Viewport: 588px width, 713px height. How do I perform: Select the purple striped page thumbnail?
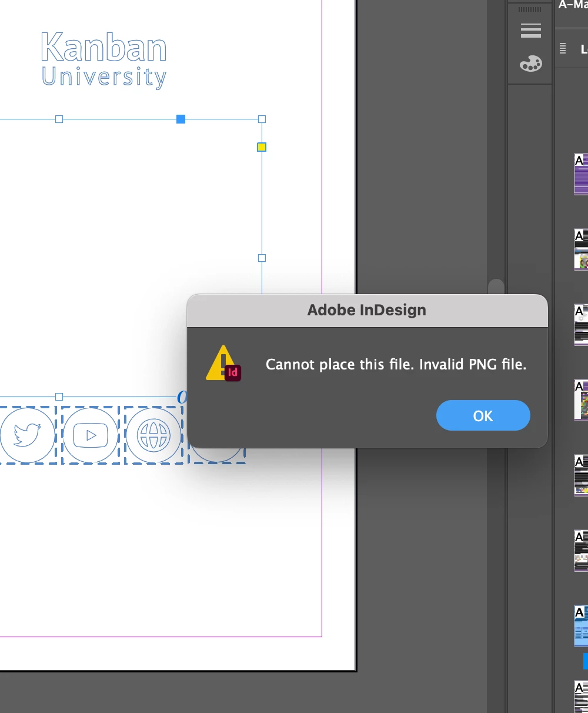click(x=581, y=174)
